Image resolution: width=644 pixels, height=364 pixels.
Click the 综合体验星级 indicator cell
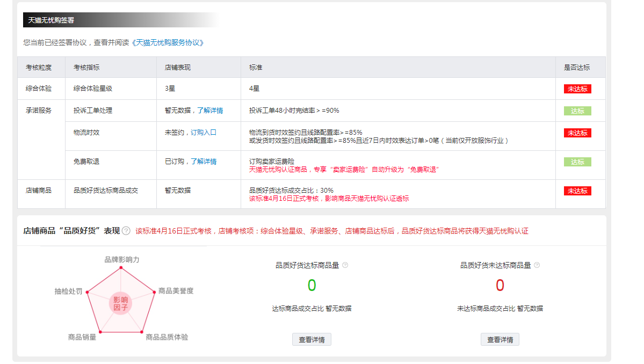93,88
